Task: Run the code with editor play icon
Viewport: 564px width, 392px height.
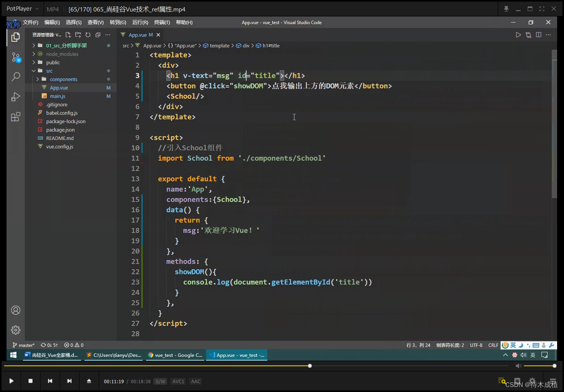Action: pos(518,35)
